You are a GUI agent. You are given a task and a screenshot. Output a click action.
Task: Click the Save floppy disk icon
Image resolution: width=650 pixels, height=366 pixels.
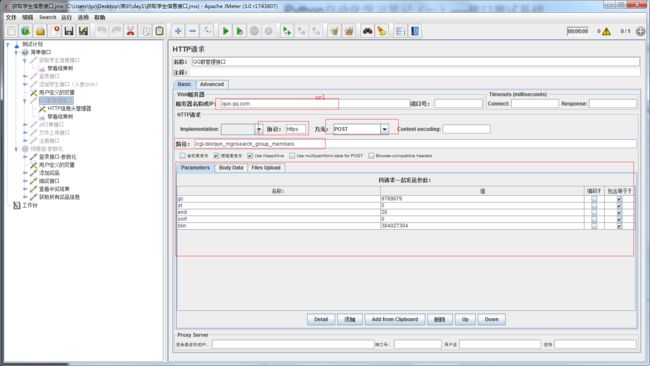(69, 31)
